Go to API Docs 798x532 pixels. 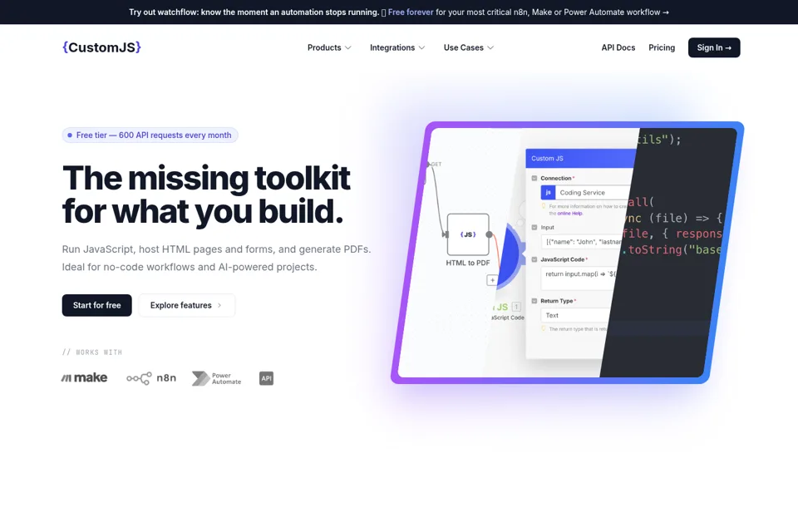click(618, 47)
